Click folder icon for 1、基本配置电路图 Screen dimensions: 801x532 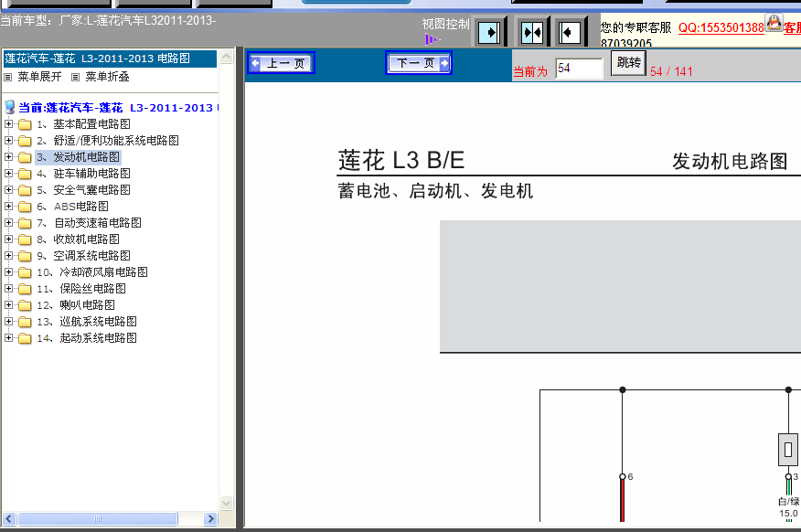point(25,124)
